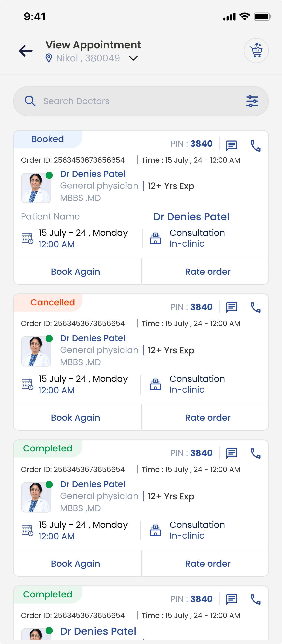282x644 pixels.
Task: Open chat on the last Completed card
Action: [x=232, y=599]
